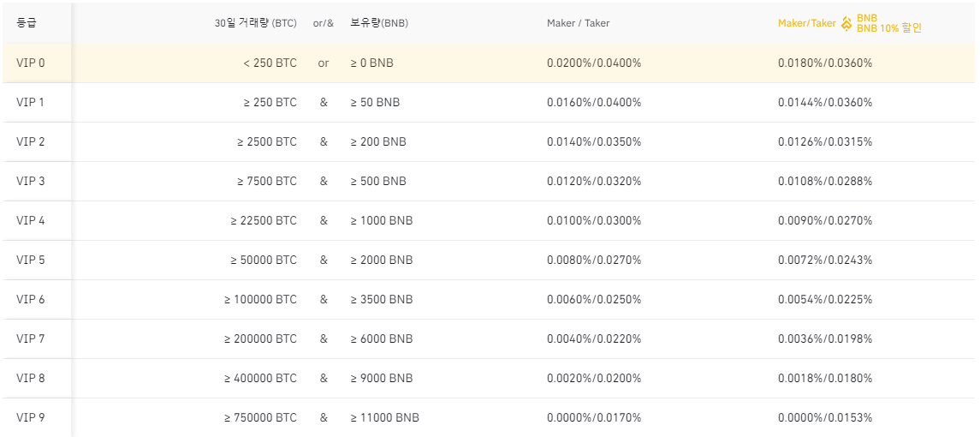
Task: Click the ≥ 750000 BTC volume cell
Action: pos(261,417)
